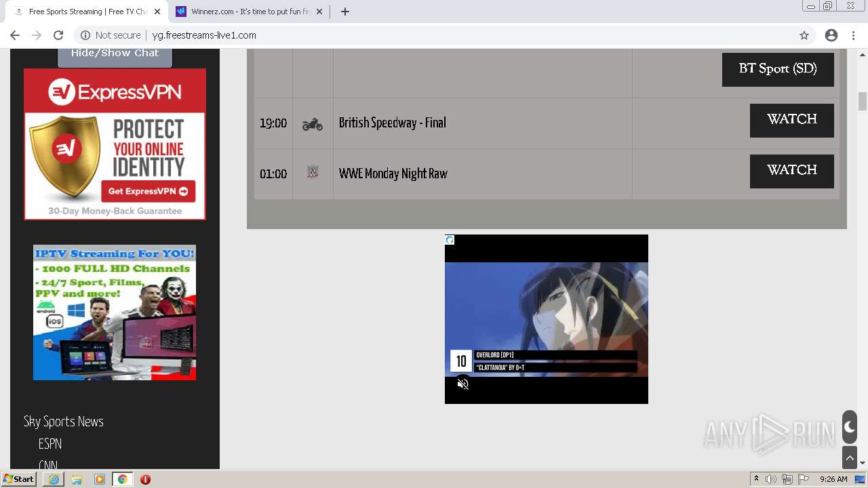Viewport: 868px width, 488px height.
Task: Click the 01:00 time cell
Action: click(273, 174)
